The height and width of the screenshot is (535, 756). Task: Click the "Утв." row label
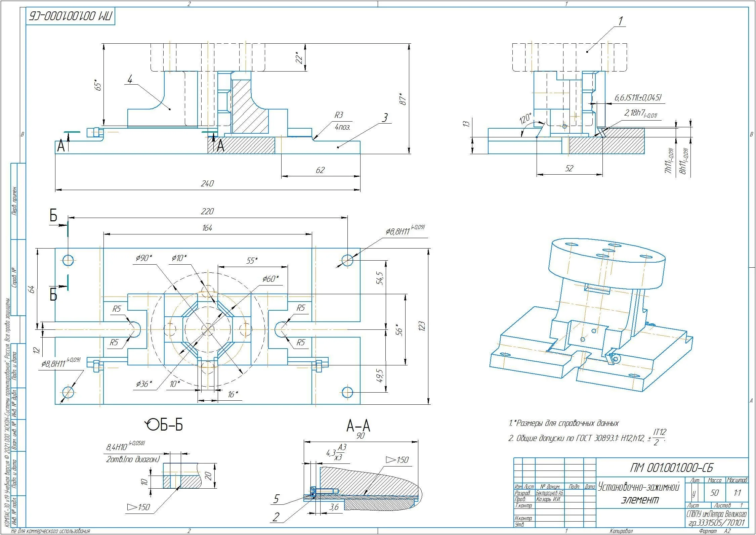pyautogui.click(x=519, y=525)
